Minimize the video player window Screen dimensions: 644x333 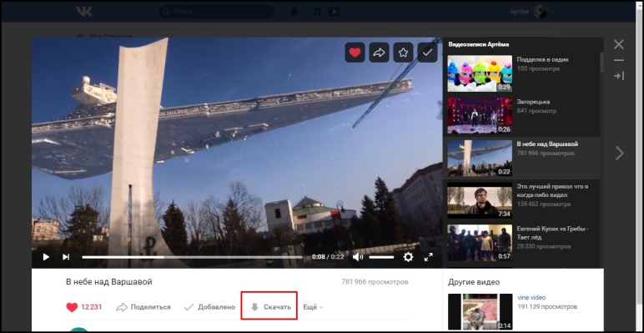(618, 60)
